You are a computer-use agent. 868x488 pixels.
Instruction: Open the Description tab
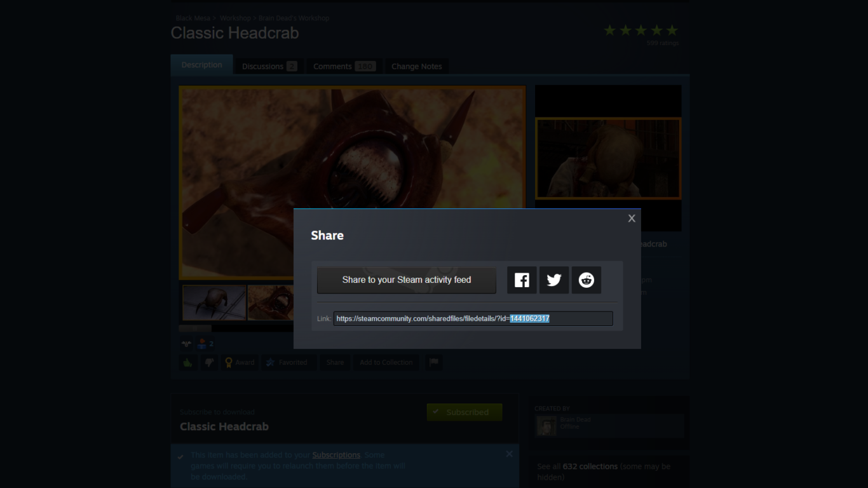click(202, 65)
